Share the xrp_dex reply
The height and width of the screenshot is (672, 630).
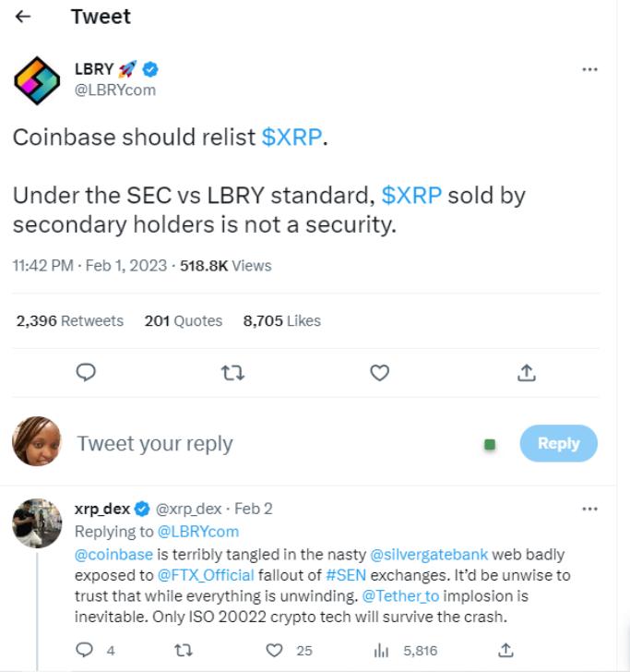[505, 650]
